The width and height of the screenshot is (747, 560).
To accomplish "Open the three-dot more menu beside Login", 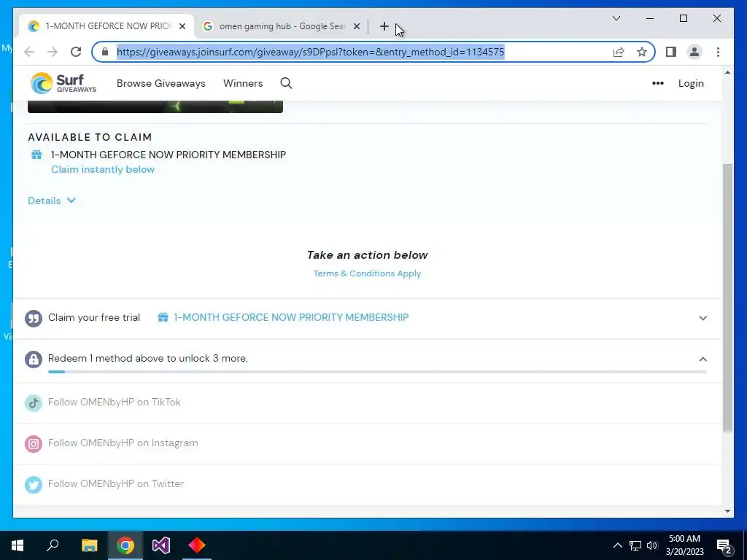I will [x=658, y=83].
